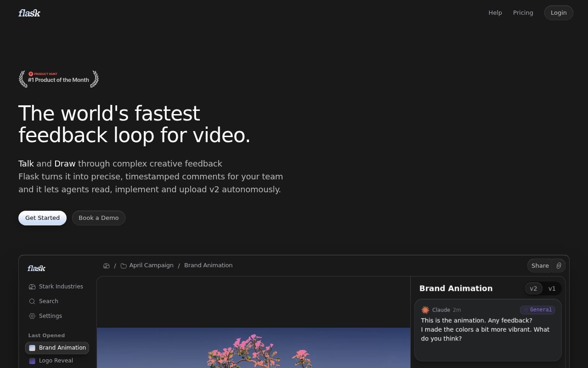The height and width of the screenshot is (368, 588).
Task: Copy link using the icon beside Share
Action: point(559,265)
